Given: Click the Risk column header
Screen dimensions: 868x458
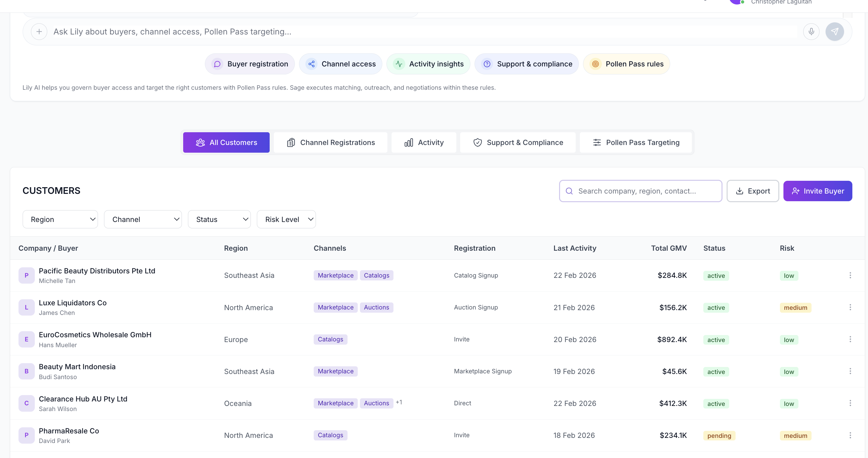Looking at the screenshot, I should click(787, 248).
